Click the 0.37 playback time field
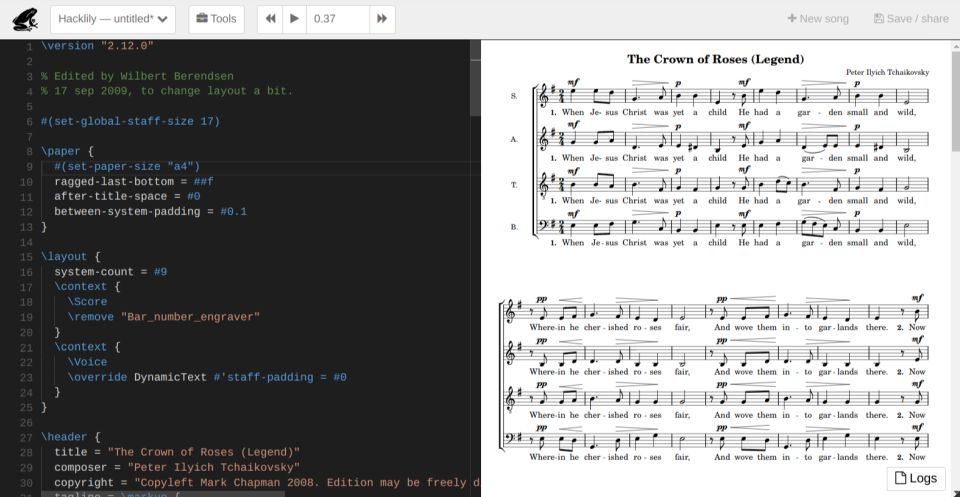 coord(336,19)
